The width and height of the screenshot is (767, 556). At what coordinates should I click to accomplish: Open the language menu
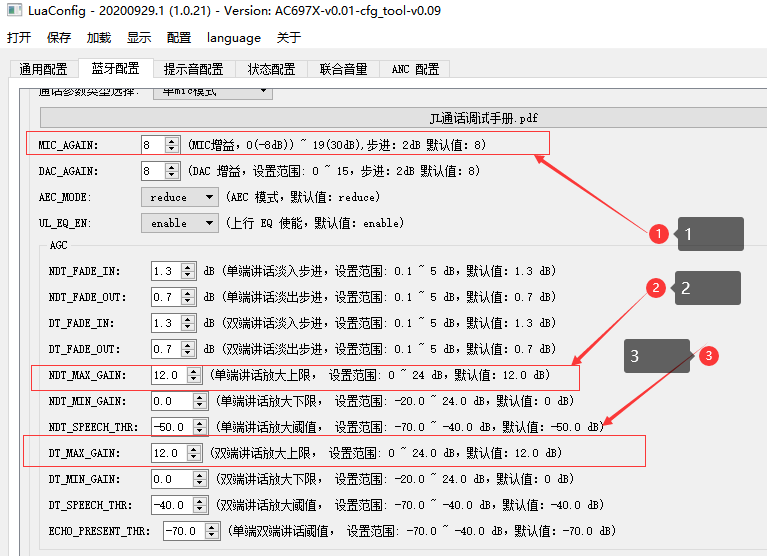tap(234, 38)
